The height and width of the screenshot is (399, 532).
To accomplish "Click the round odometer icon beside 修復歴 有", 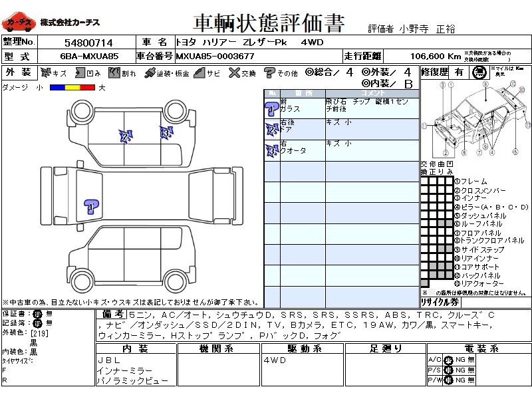I will tap(479, 72).
